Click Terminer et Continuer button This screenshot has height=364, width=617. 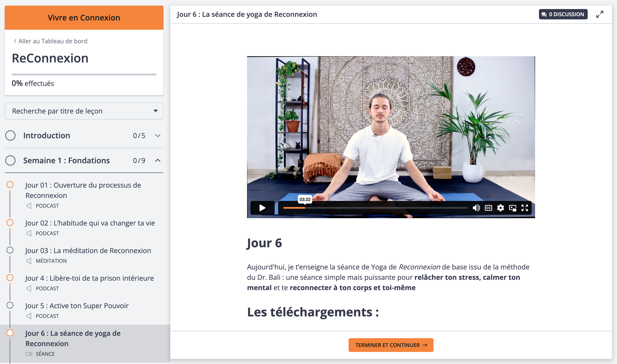click(x=391, y=345)
